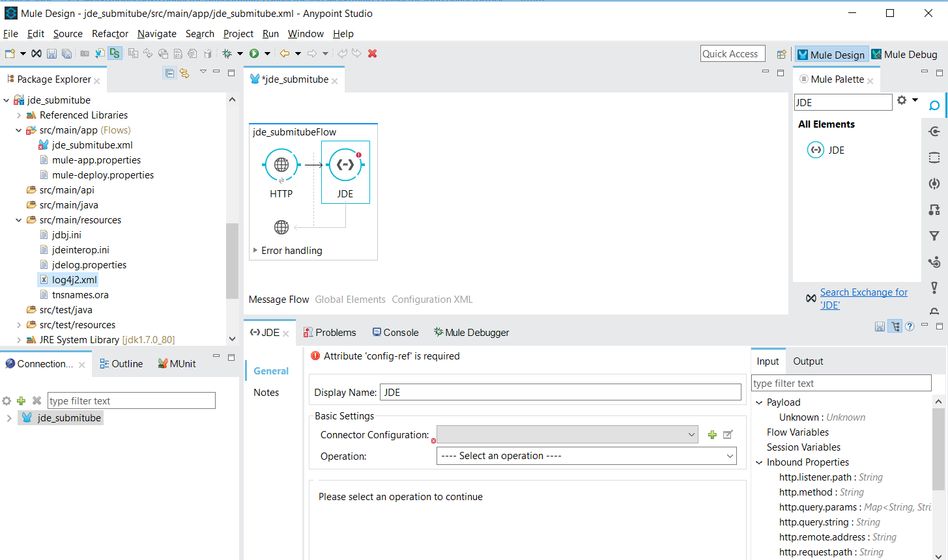Image resolution: width=948 pixels, height=560 pixels.
Task: Select the Filters funnel palette category
Action: pos(934,236)
